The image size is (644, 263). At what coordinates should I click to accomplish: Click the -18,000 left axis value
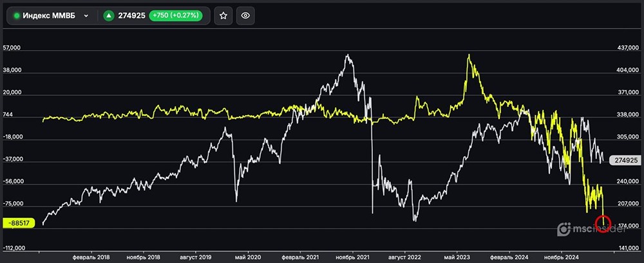(12, 137)
